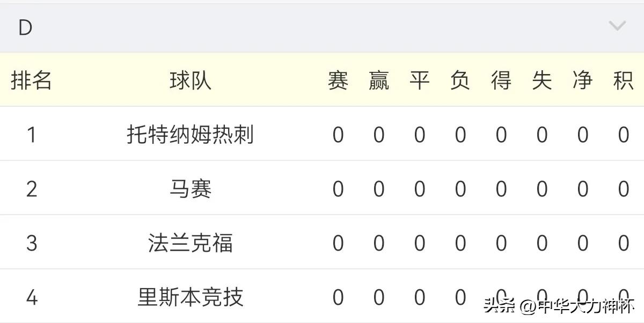Select the 赛 matches column header
Screen dimensions: 644x323
[x=338, y=79]
